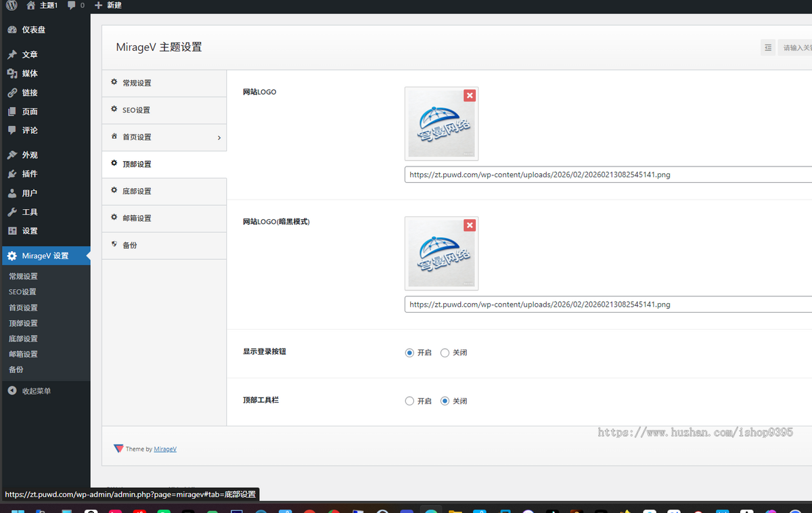This screenshot has height=513, width=812.
Task: Click the pushpin icon for 文章
Action: tap(12, 55)
